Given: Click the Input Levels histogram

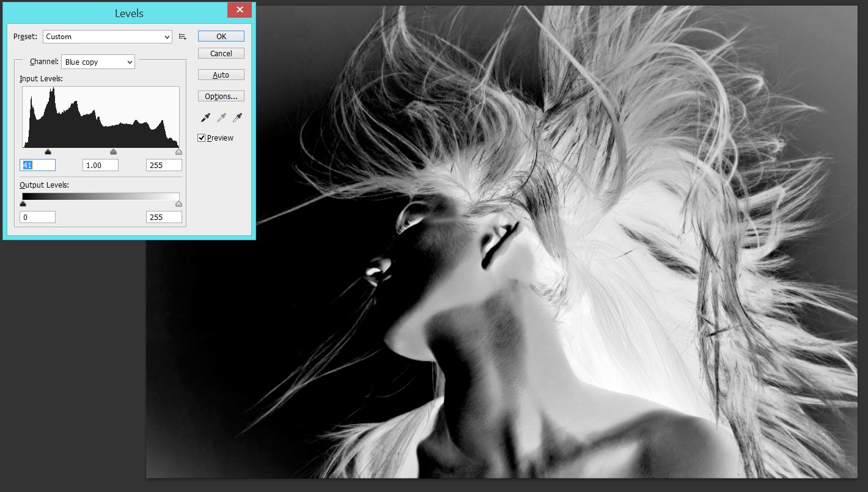Looking at the screenshot, I should click(101, 117).
